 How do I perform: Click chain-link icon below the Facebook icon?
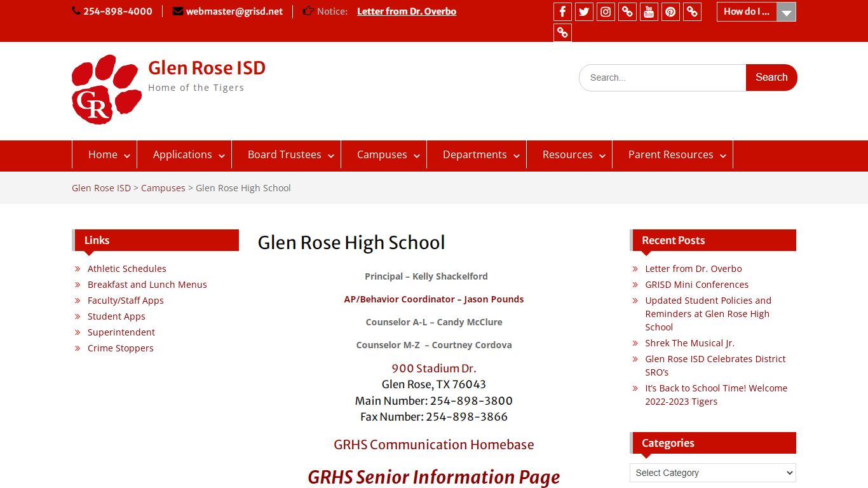tap(562, 32)
